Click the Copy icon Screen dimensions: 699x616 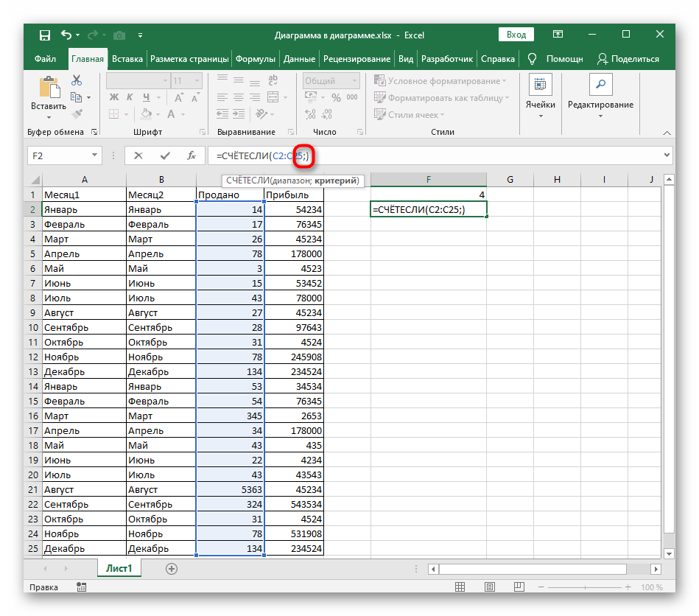76,97
